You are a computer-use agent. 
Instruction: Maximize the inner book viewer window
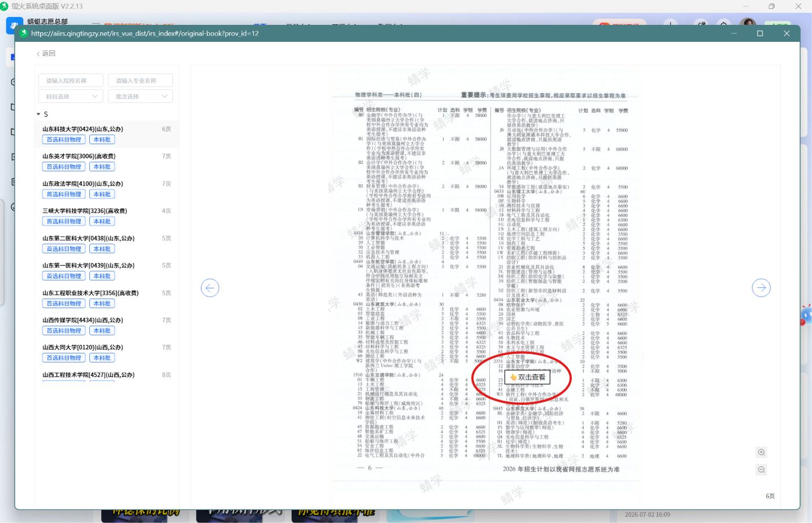click(760, 33)
